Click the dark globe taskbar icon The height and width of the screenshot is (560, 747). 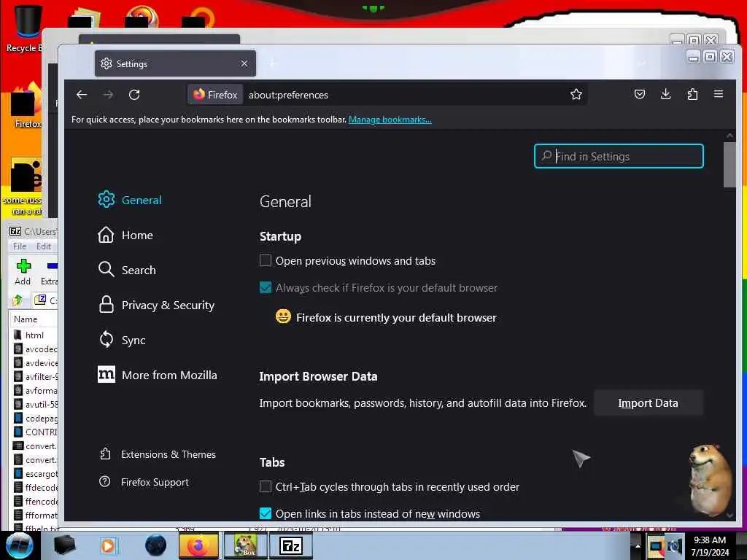[156, 545]
